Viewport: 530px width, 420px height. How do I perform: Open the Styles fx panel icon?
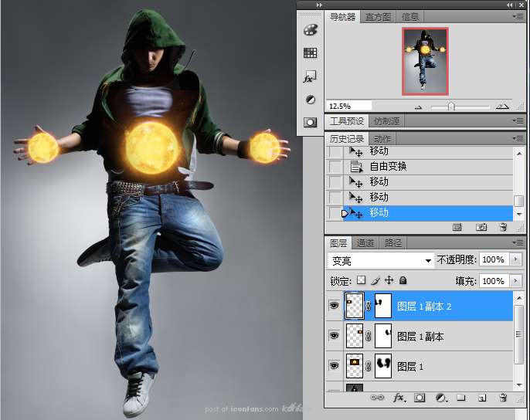310,77
